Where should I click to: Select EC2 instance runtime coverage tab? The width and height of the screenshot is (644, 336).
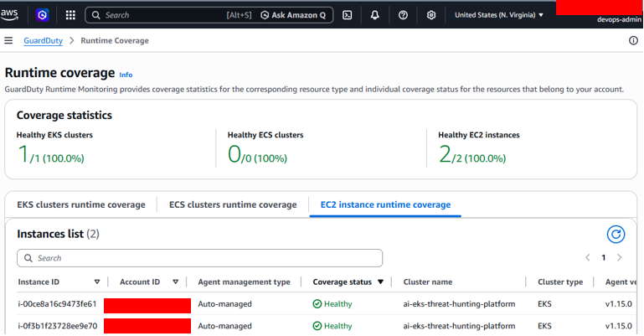385,204
